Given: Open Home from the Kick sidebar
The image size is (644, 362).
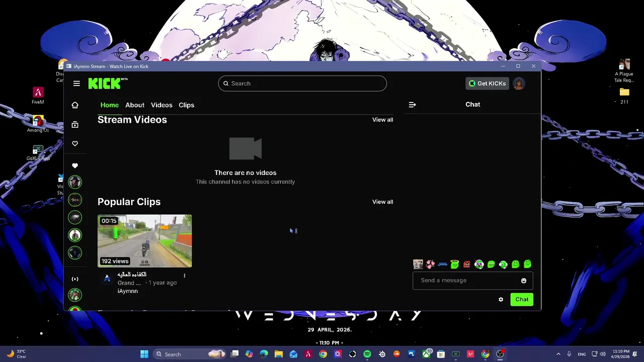Looking at the screenshot, I should pos(75,105).
